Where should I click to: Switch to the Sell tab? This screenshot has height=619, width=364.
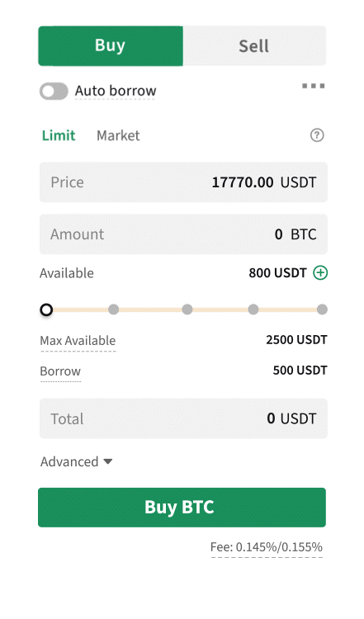click(254, 45)
